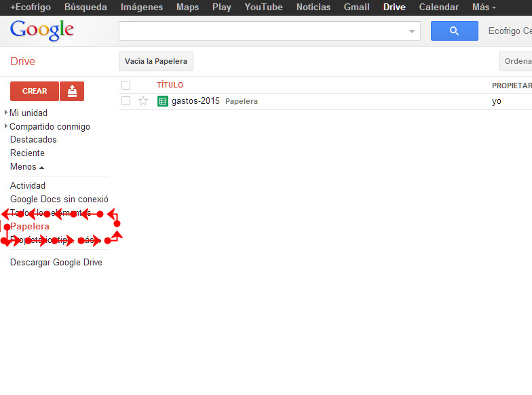
Task: Click Descargar Google Drive link
Action: [56, 262]
